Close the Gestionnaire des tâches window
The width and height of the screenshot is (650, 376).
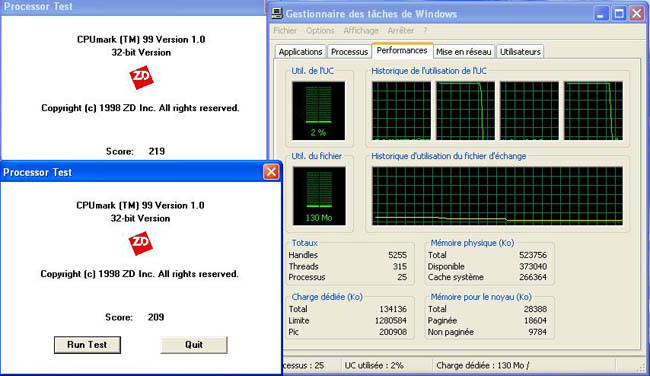pos(637,14)
